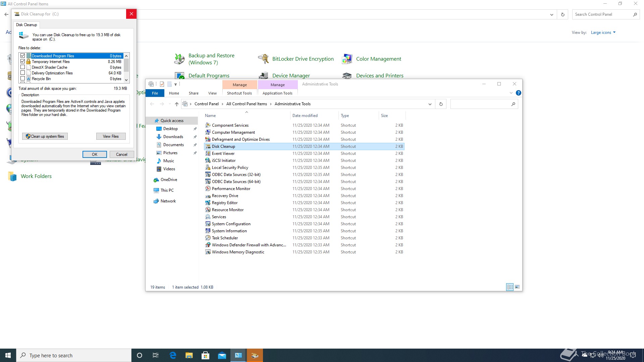
Task: Click the View Files button
Action: (x=111, y=136)
